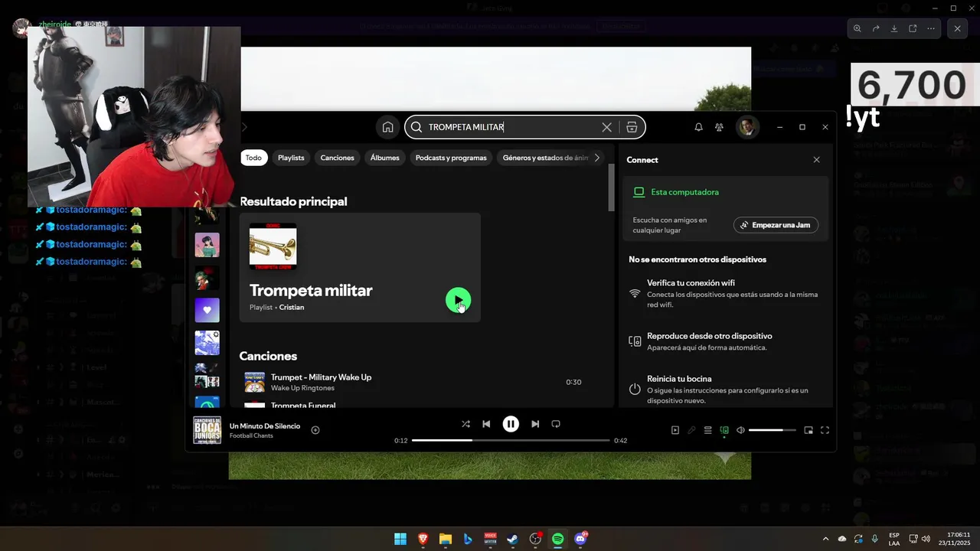Forward the image with arrow icon
The height and width of the screenshot is (551, 980).
[876, 28]
